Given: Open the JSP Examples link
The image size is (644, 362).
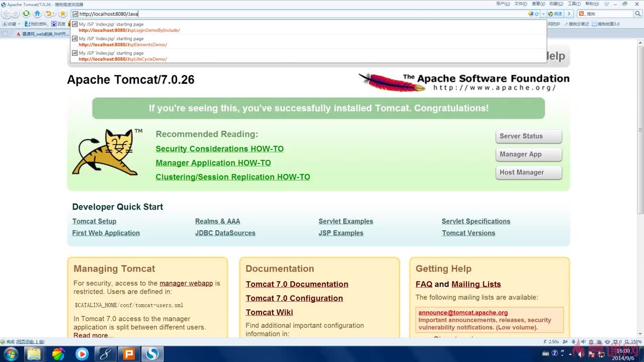Looking at the screenshot, I should pos(341,233).
